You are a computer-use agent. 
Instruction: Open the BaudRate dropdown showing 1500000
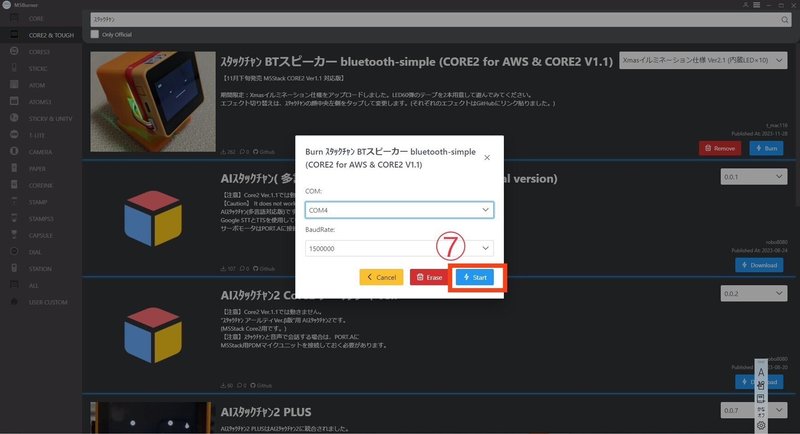click(399, 248)
